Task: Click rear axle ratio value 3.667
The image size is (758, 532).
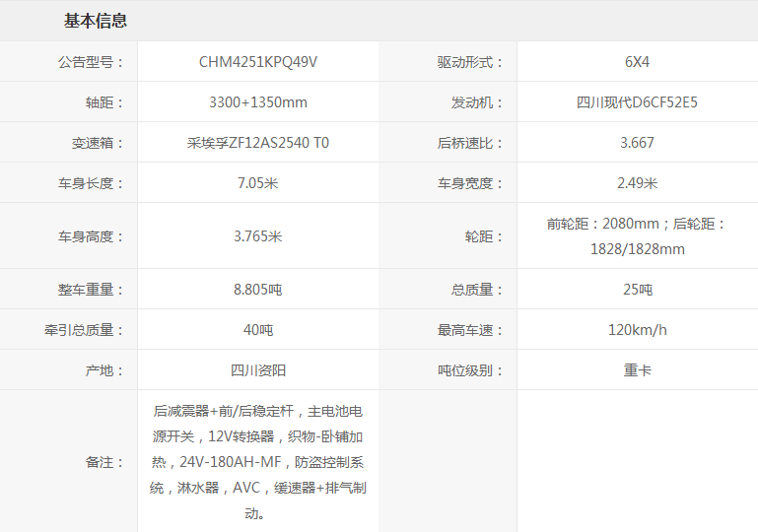Action: point(637,143)
